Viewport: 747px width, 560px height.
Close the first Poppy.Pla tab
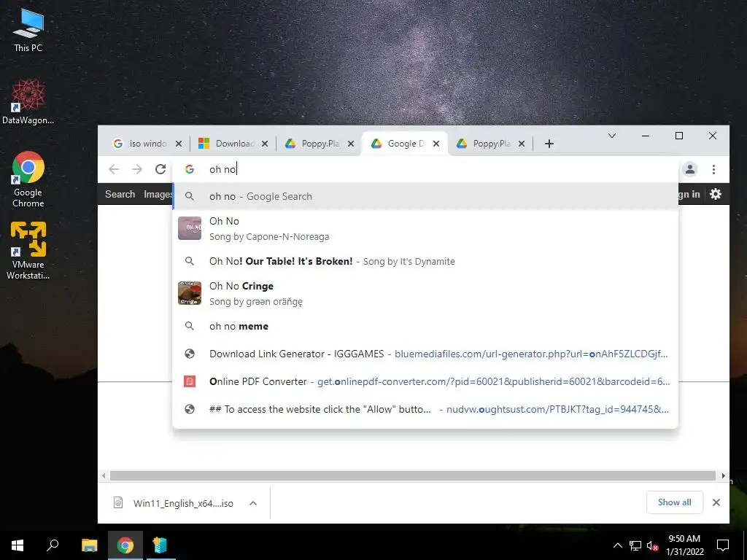pos(351,144)
